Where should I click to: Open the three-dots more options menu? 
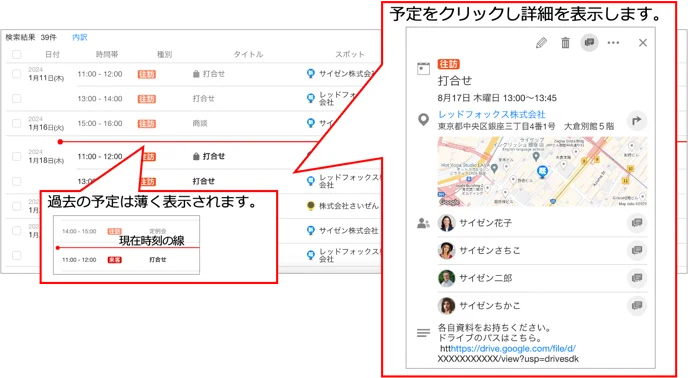pos(613,43)
